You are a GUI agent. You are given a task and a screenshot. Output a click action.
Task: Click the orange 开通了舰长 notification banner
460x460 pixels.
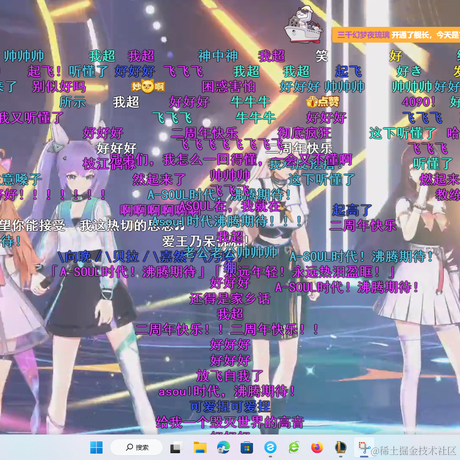point(396,35)
